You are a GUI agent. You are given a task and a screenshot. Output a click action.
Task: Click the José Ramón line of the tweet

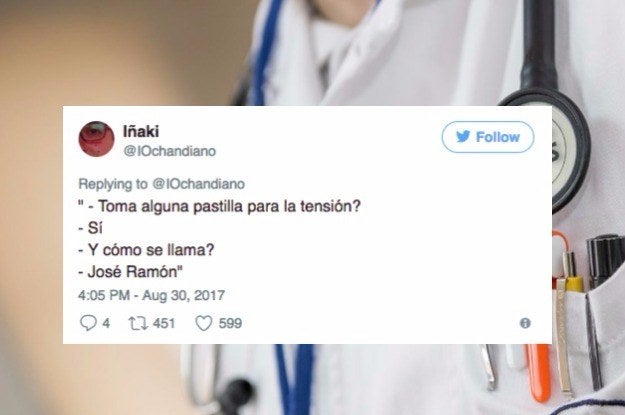pos(130,272)
